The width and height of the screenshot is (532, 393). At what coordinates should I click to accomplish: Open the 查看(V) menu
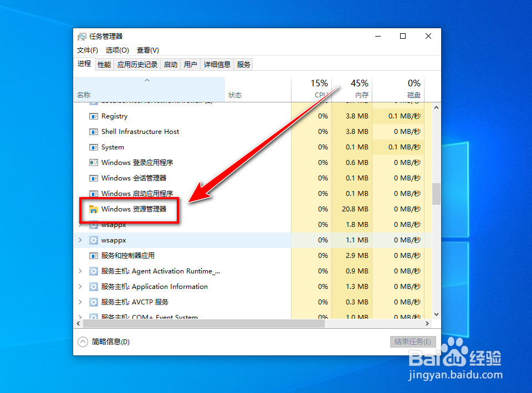[x=147, y=50]
